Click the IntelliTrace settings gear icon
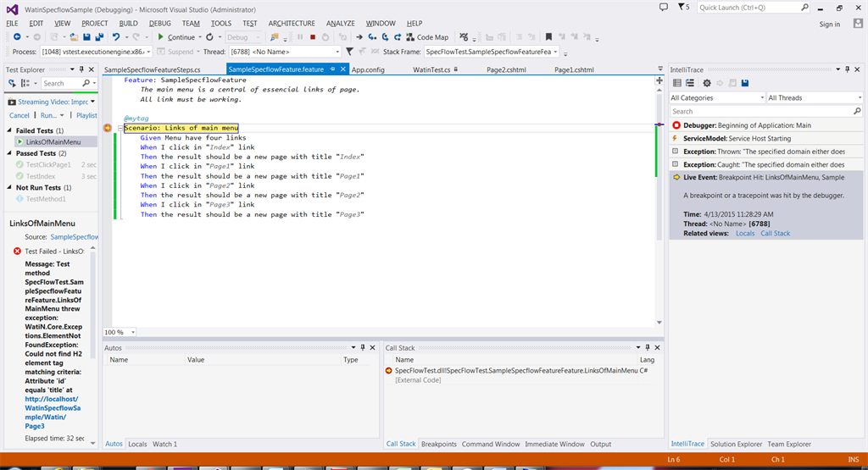The height and width of the screenshot is (470, 868). tap(707, 83)
